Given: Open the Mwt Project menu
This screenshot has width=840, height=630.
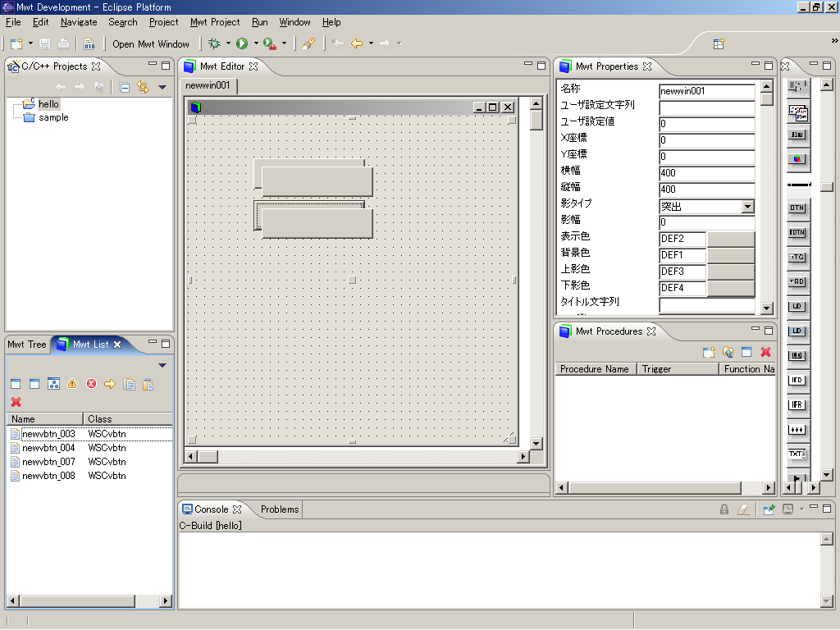Looking at the screenshot, I should 215,22.
